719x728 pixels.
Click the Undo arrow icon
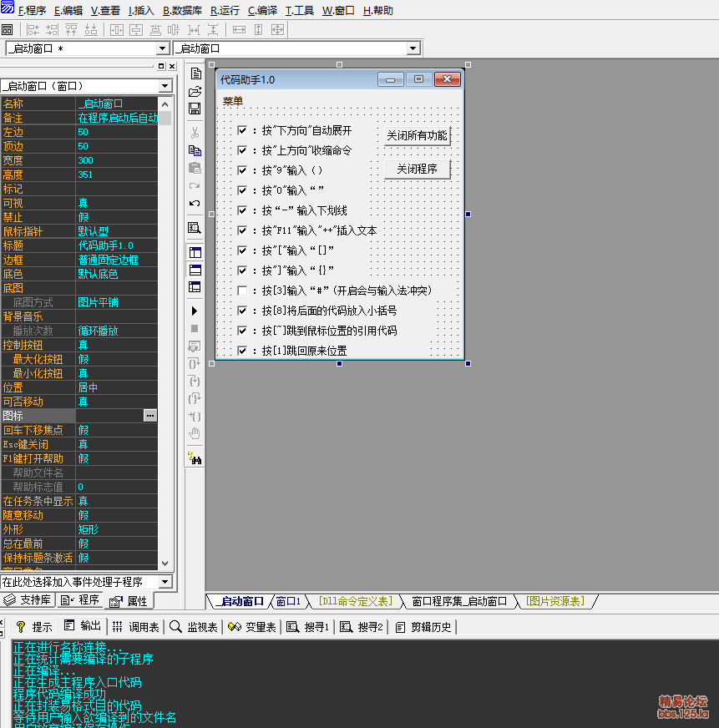[x=195, y=204]
